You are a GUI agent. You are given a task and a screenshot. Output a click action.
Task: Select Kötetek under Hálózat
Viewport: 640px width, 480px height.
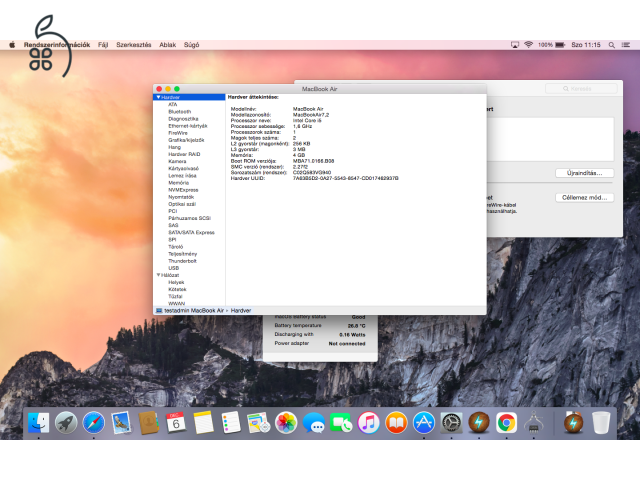(177, 289)
